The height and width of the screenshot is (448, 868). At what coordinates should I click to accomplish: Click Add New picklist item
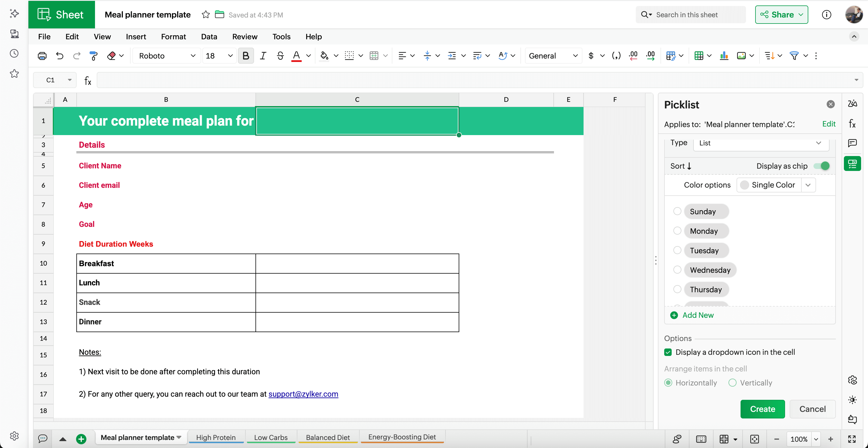(692, 315)
